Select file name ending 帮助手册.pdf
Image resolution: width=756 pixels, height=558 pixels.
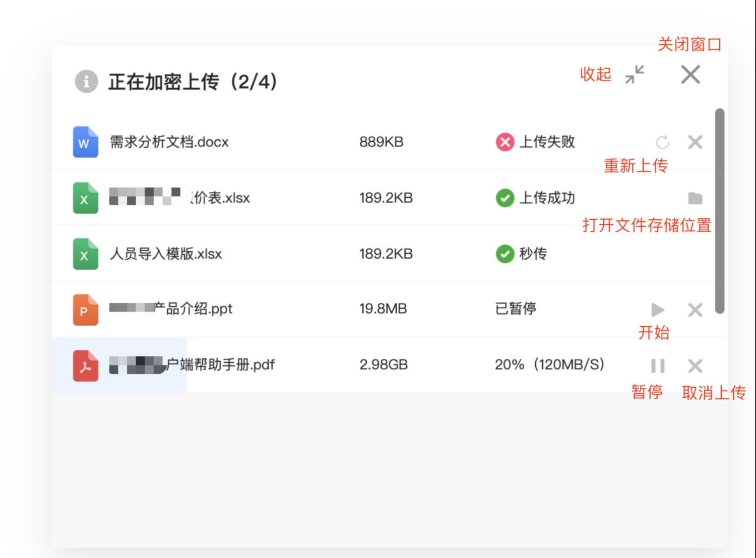click(192, 364)
